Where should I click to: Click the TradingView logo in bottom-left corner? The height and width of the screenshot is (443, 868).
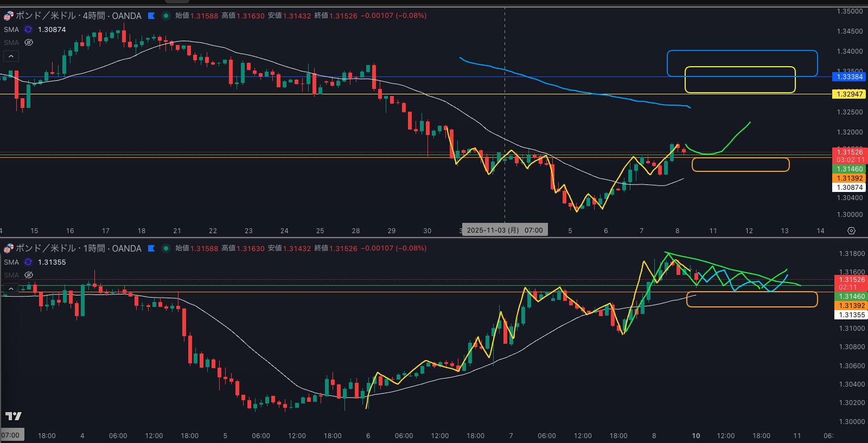coord(14,416)
